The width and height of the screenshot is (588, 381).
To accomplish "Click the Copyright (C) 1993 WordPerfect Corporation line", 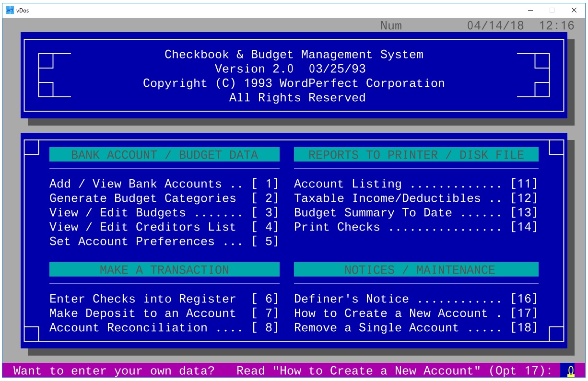I will pyautogui.click(x=294, y=83).
